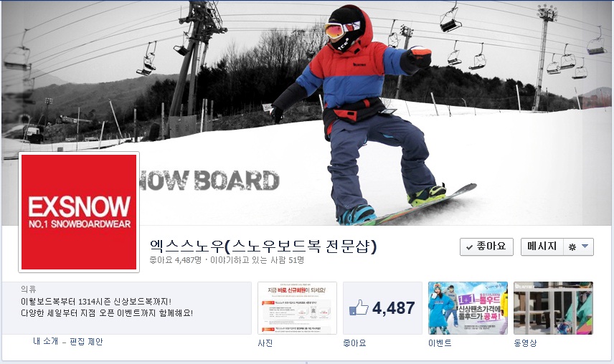The width and height of the screenshot is (614, 364).
Task: Click the checkmark on 좋아요 button
Action: click(x=469, y=247)
